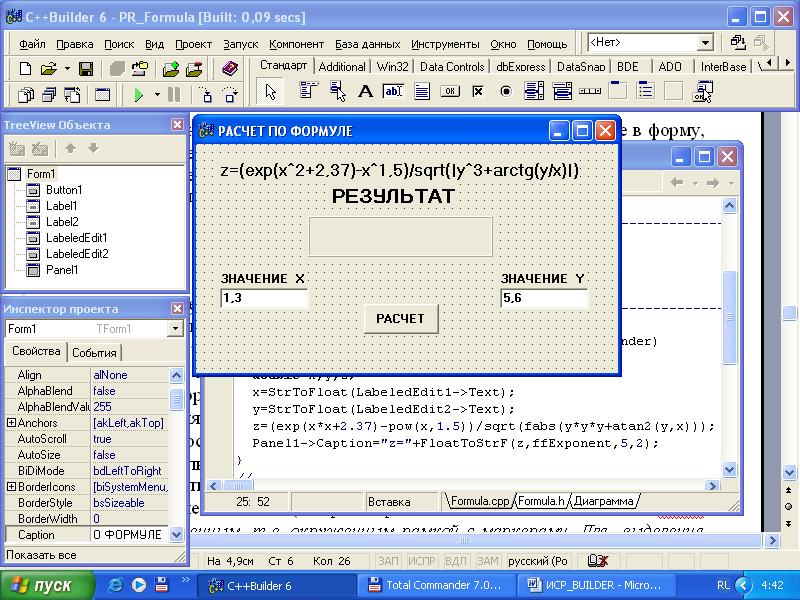The width and height of the screenshot is (800, 600).
Task: Click the Trace Into debug icon
Action: [206, 95]
